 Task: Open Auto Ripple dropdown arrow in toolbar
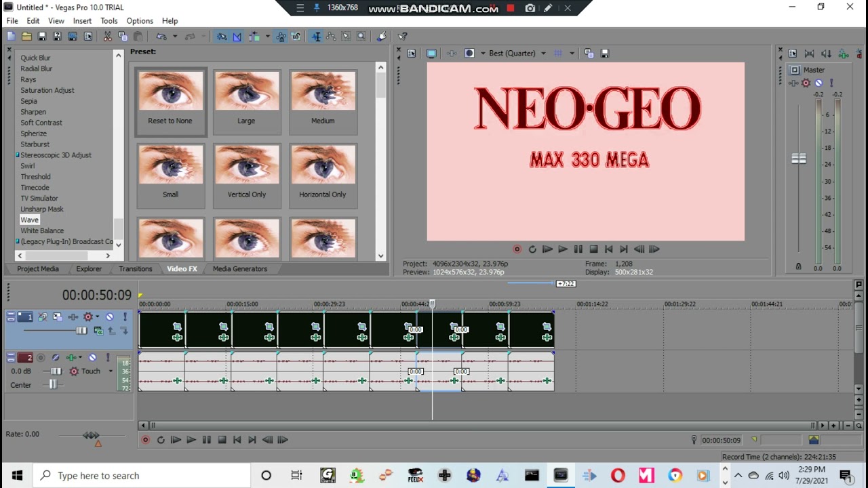pos(267,37)
